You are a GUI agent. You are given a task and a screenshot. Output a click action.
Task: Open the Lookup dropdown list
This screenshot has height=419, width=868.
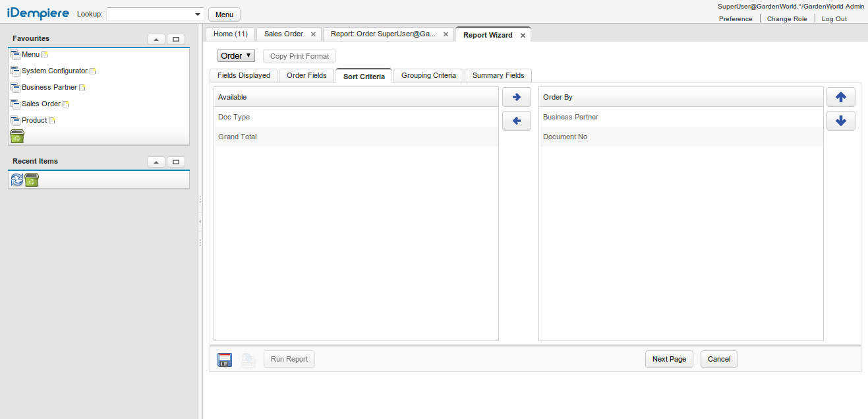pos(198,15)
